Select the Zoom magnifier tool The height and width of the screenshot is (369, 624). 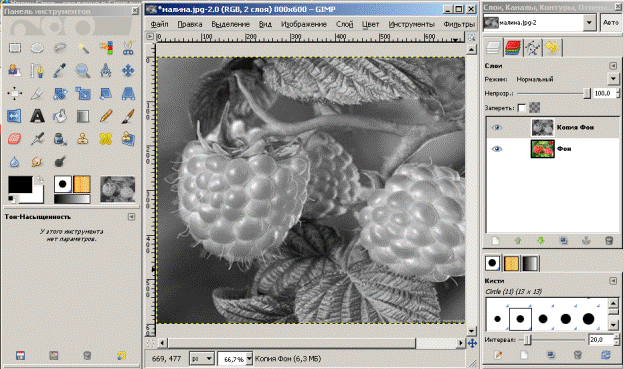(83, 71)
